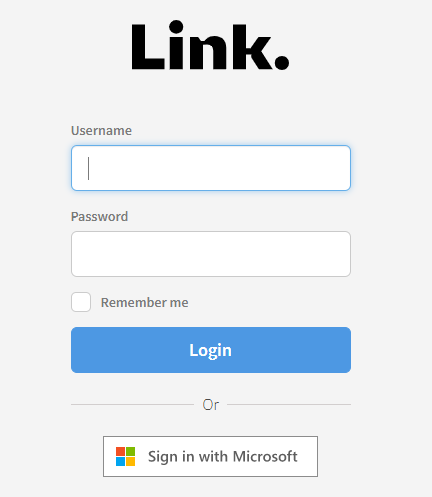Click the blinking cursor in Username box

88,168
